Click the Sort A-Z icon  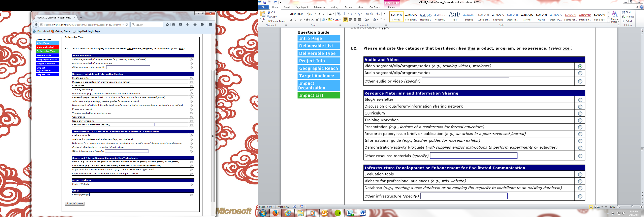click(x=378, y=14)
